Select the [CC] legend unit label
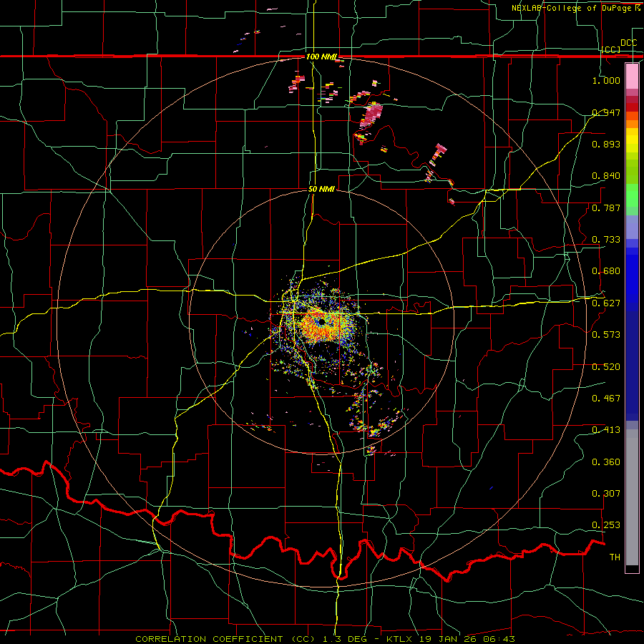644x644 pixels. click(x=611, y=49)
